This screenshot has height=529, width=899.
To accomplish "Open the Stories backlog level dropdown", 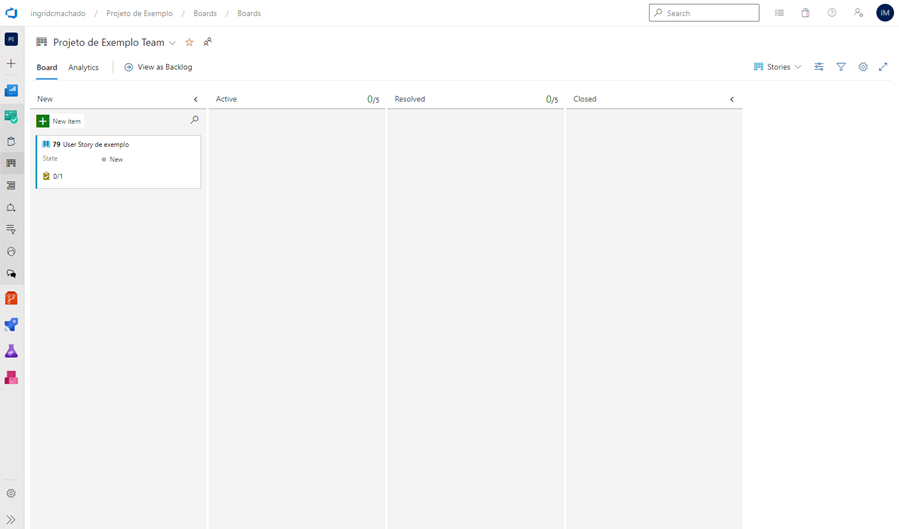I will point(777,67).
